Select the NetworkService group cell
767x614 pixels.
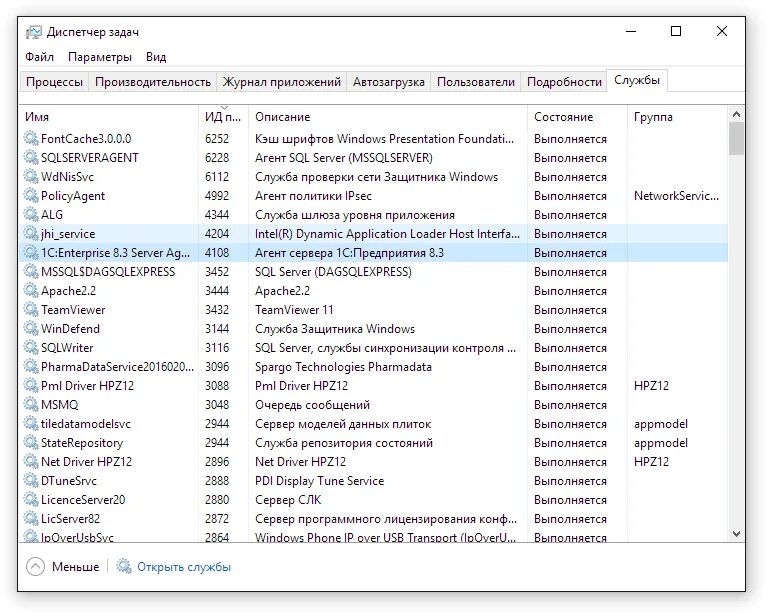[676, 196]
